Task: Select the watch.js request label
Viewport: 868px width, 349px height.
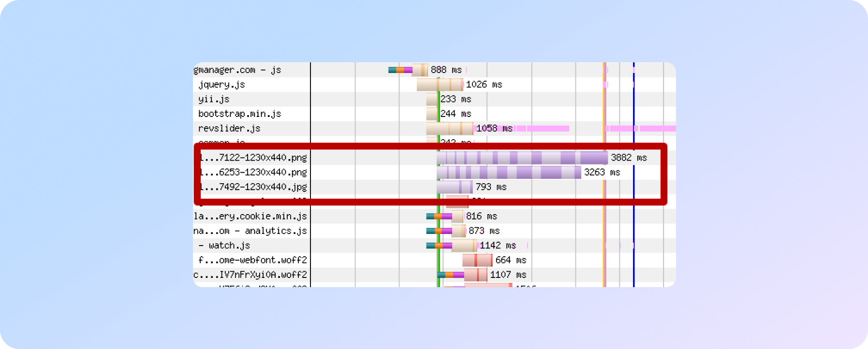Action: (x=224, y=246)
